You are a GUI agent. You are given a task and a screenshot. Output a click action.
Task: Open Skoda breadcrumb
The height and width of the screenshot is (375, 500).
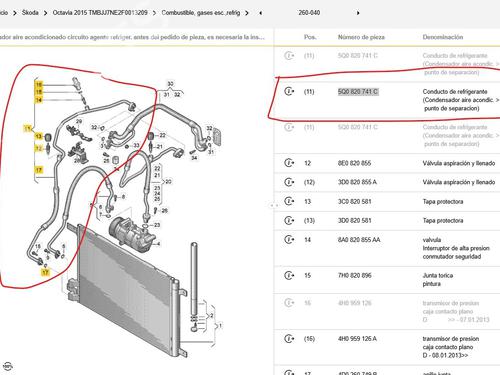click(30, 13)
